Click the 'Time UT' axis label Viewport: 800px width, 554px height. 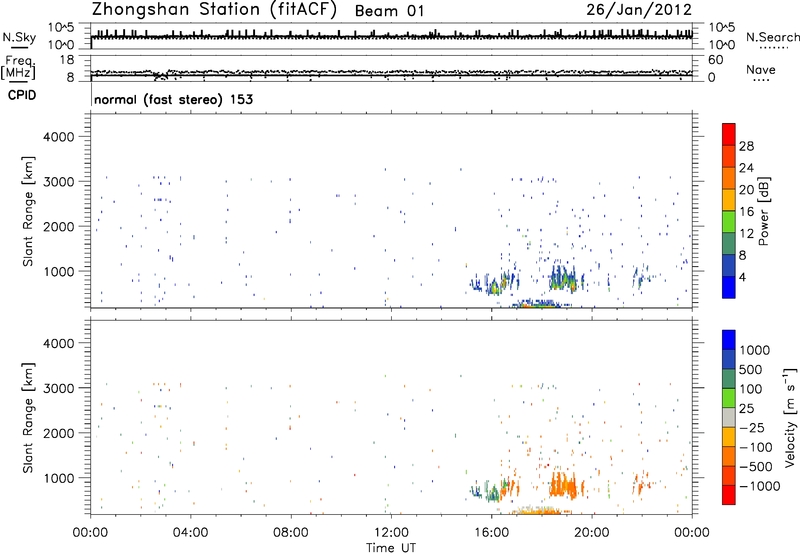391,547
